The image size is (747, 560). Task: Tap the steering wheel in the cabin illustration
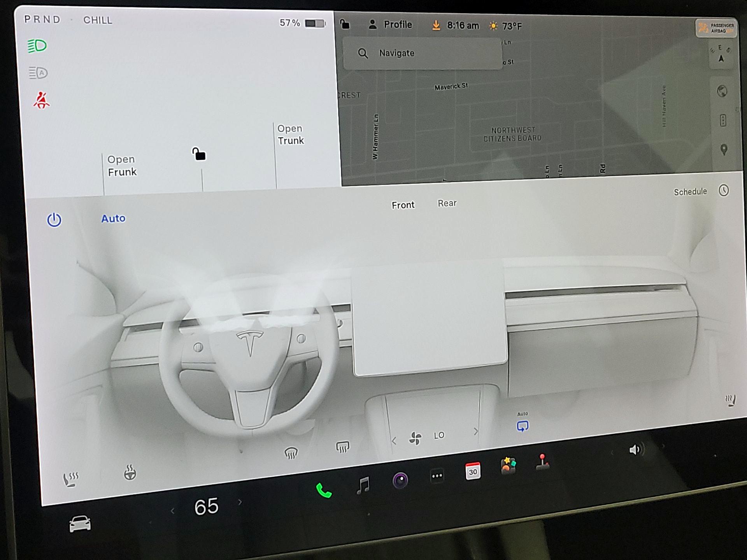click(x=250, y=356)
